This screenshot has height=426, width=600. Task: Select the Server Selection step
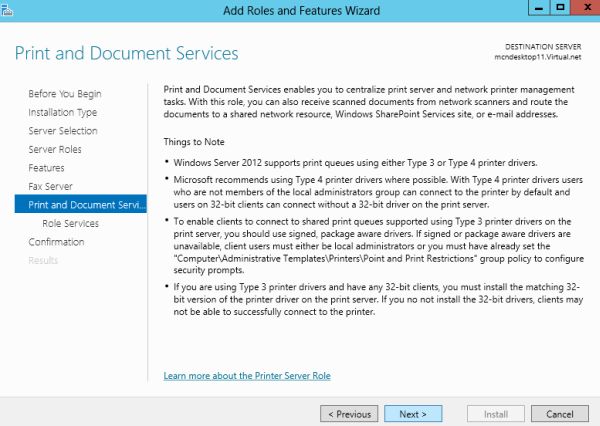63,131
